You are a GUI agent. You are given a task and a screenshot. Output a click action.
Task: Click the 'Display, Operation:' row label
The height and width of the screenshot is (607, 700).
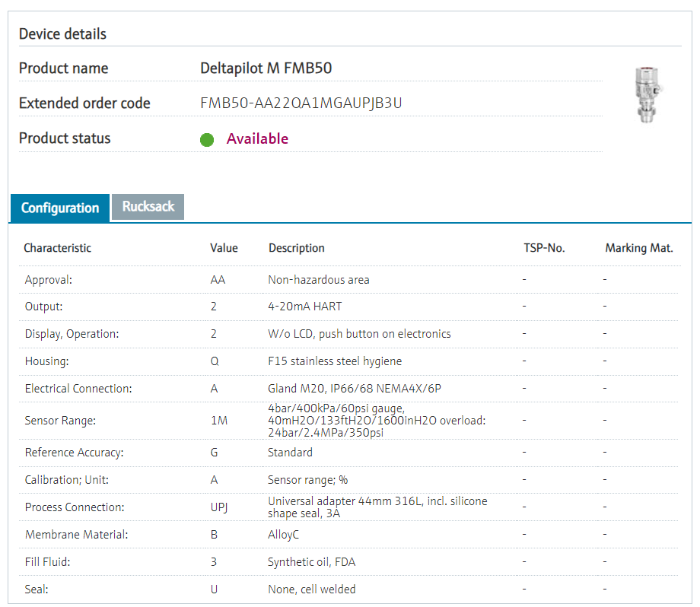coord(72,334)
